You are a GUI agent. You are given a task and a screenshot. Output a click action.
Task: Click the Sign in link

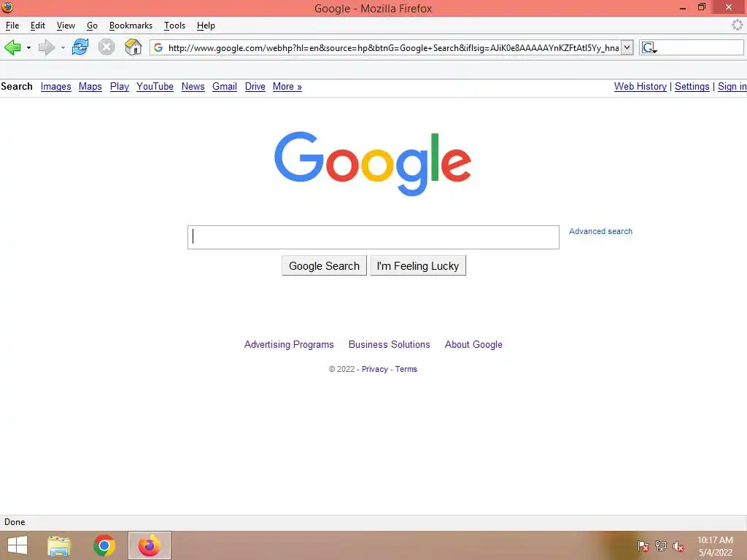pos(732,86)
